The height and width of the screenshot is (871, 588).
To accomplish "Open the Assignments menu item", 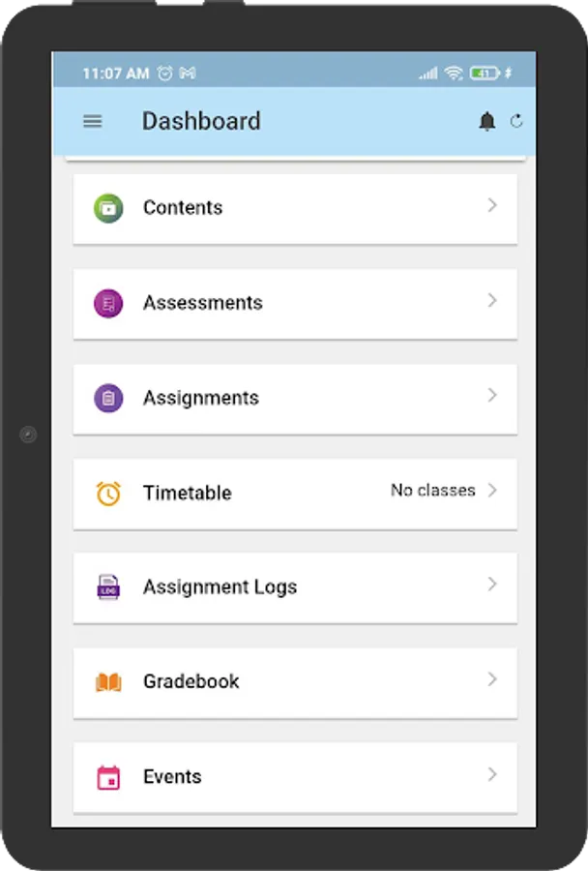I will point(201,398).
